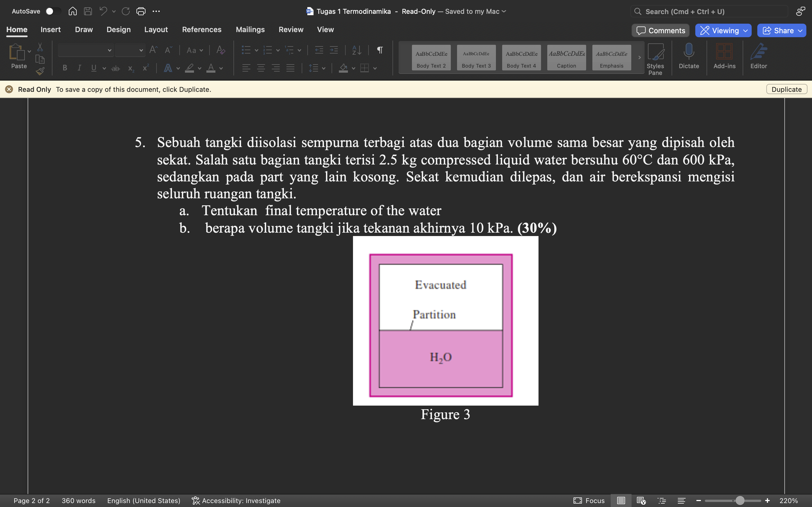
Task: Switch to the Insert ribbon tab
Action: point(50,29)
